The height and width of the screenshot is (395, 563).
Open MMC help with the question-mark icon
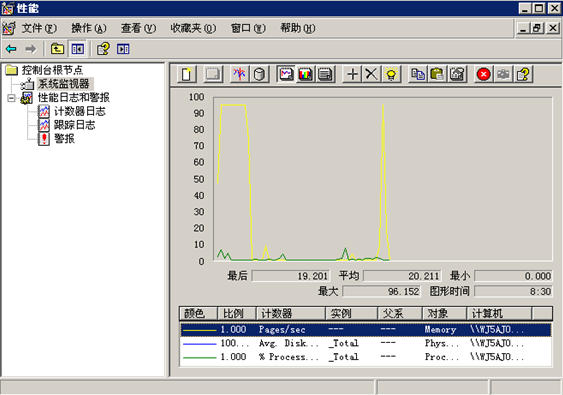[x=103, y=49]
